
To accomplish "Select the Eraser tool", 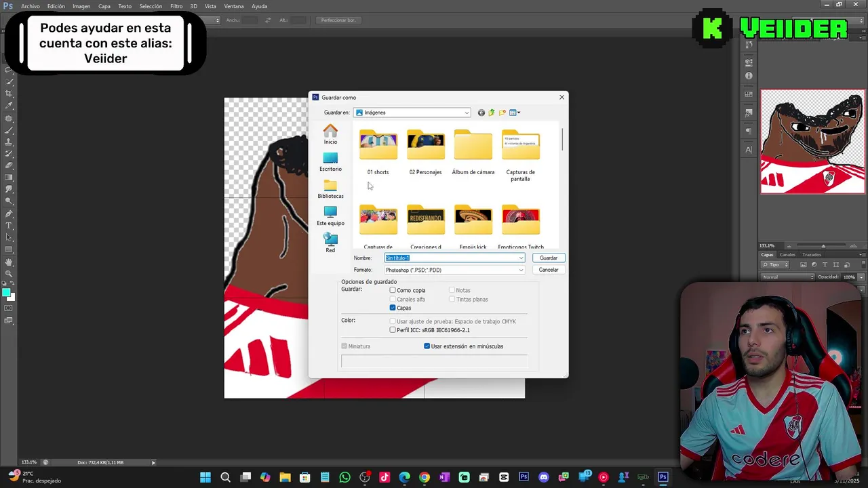I will [x=9, y=165].
